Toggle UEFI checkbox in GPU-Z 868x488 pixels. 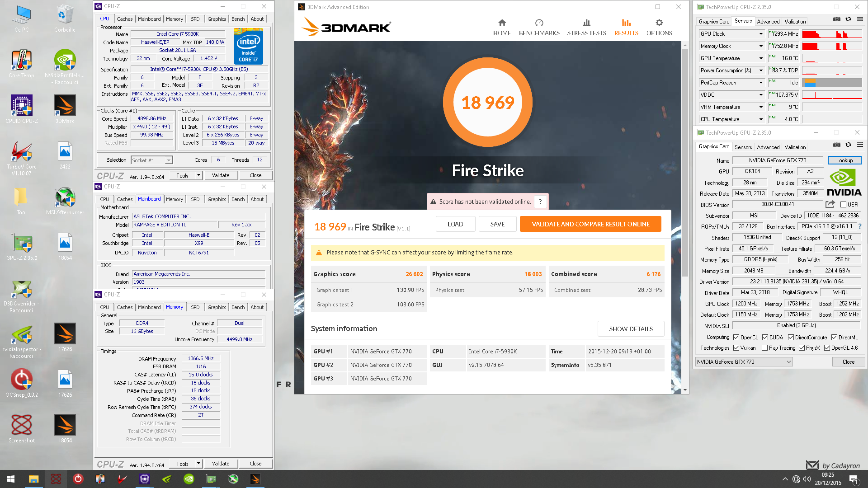tap(843, 205)
